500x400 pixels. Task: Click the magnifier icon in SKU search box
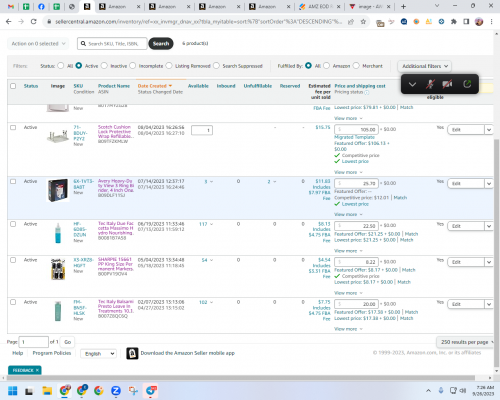[83, 44]
